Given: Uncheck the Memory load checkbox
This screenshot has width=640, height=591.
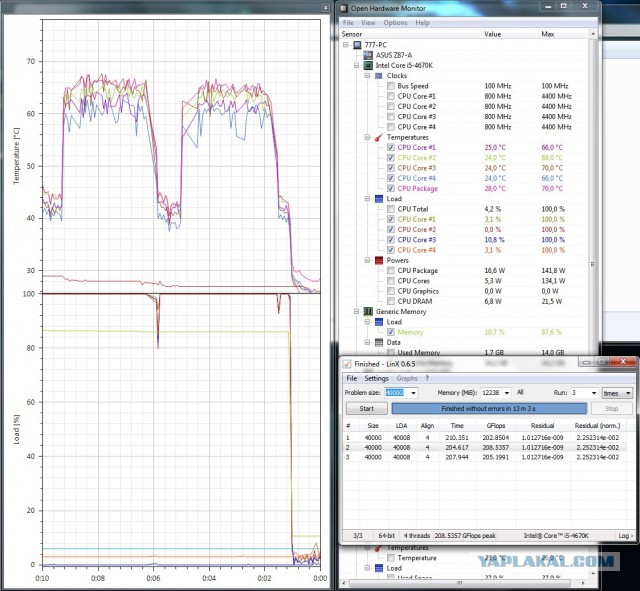Looking at the screenshot, I should 391,332.
